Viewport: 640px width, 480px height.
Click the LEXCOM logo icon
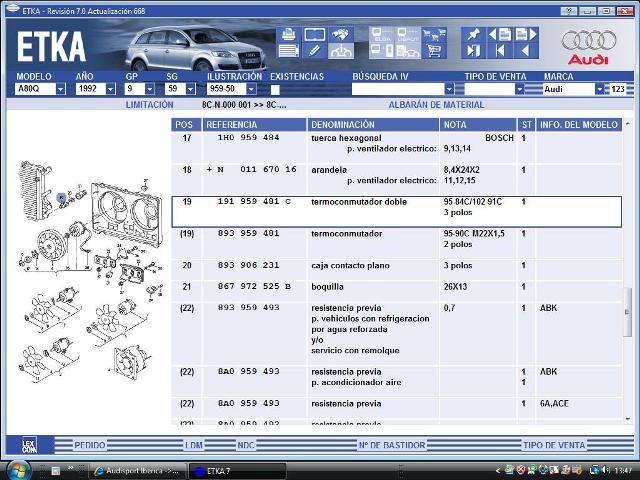(30, 445)
